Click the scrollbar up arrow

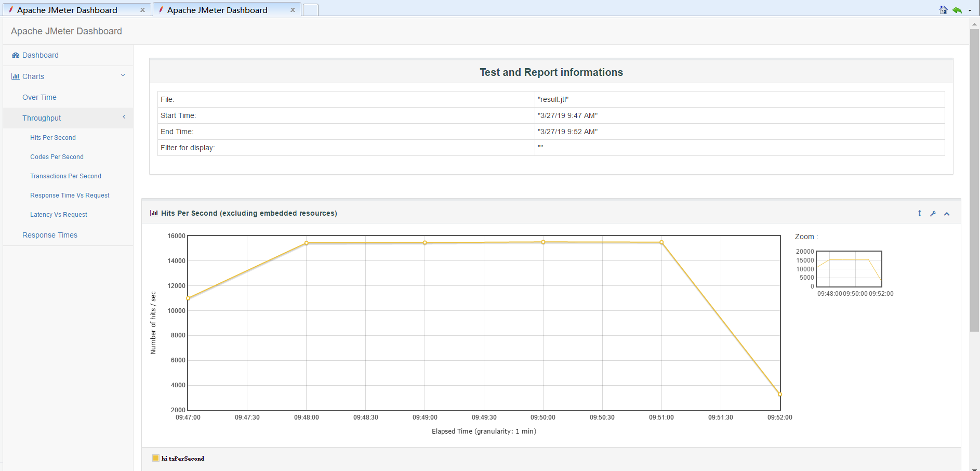tap(974, 23)
